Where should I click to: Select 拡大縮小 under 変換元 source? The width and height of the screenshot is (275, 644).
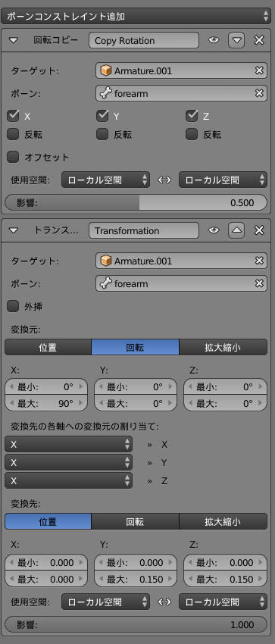223,348
